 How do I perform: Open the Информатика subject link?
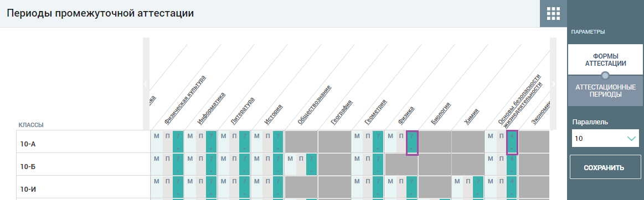pyautogui.click(x=212, y=109)
